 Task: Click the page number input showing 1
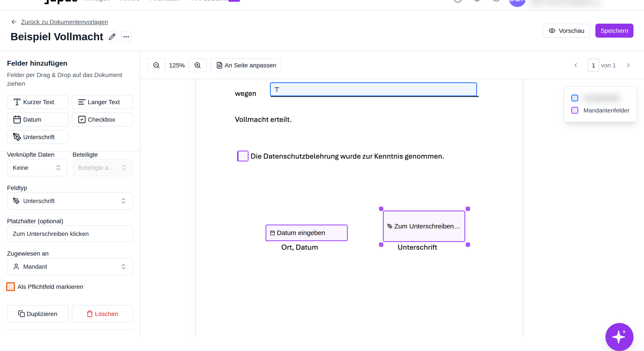click(x=593, y=65)
